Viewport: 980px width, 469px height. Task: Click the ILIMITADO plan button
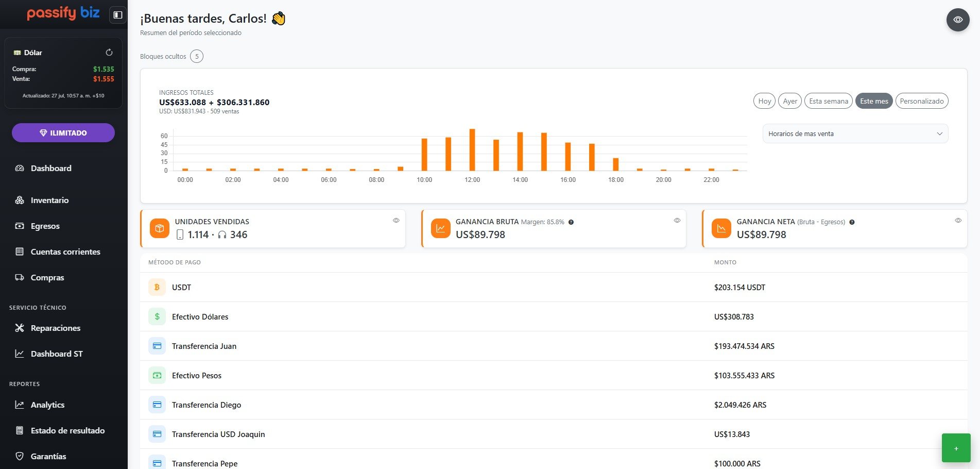[63, 133]
